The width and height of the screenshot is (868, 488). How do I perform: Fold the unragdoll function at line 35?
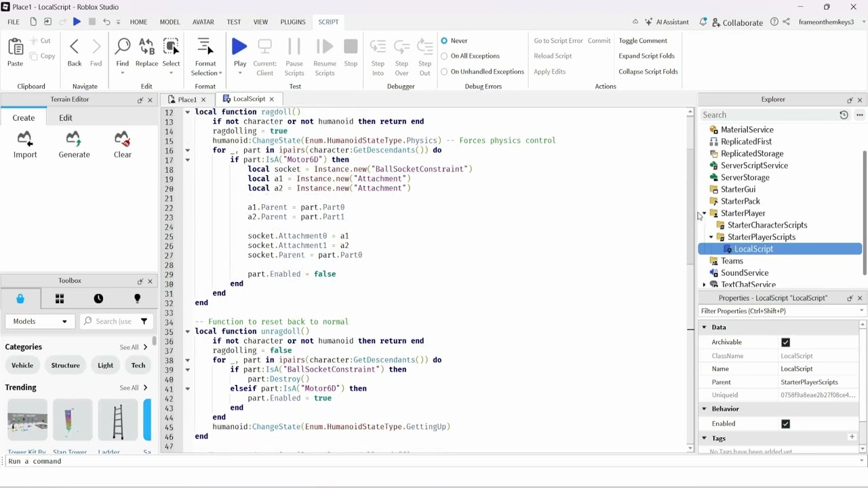point(187,331)
